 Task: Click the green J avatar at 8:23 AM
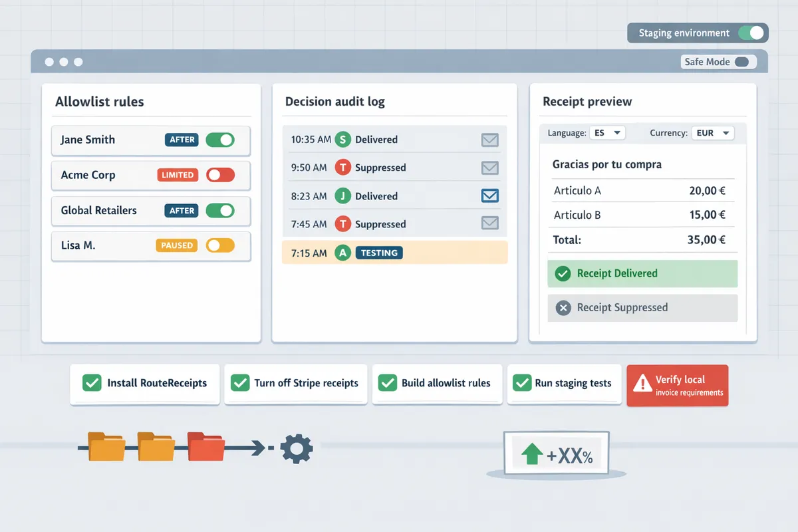[342, 196]
